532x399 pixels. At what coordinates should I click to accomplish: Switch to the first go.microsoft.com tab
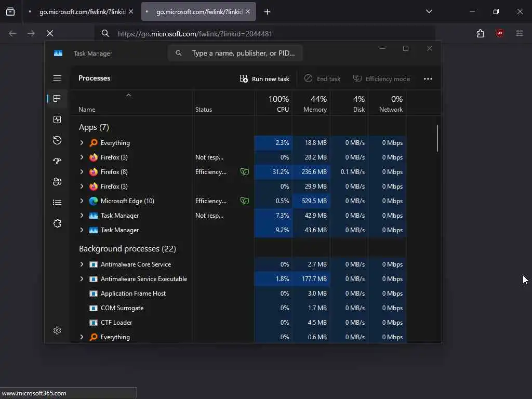tap(79, 12)
